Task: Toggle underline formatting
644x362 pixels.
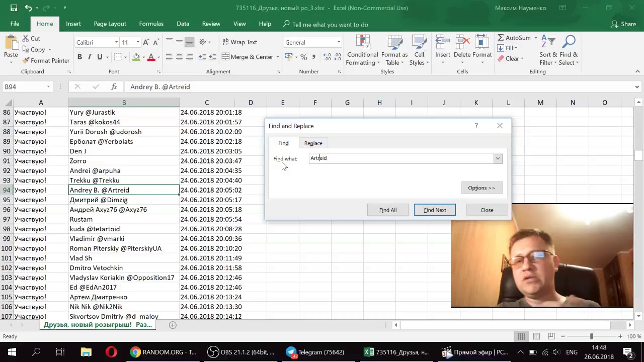Action: point(100,57)
